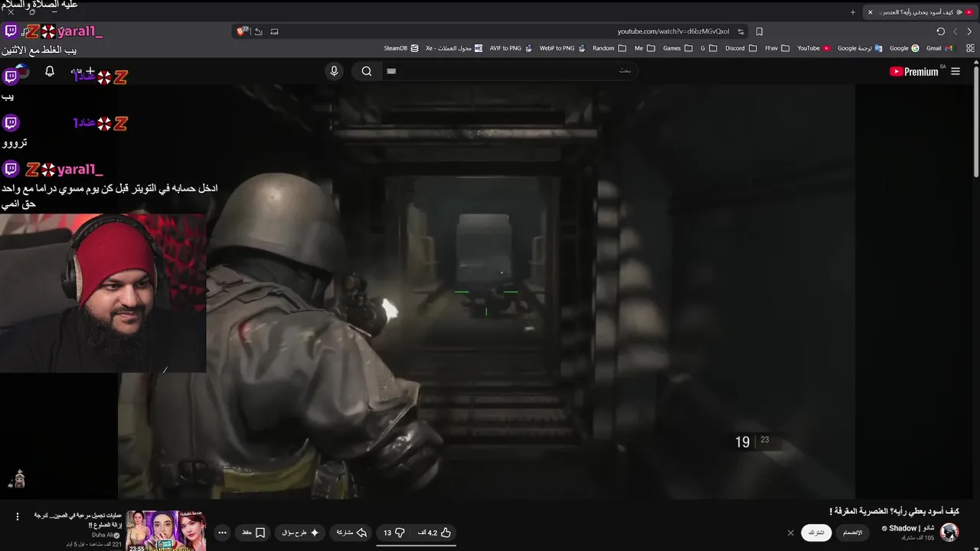Viewport: 980px width, 551px height.
Task: Open the suggested video thumbnail with 23:55
Action: pyautogui.click(x=166, y=531)
